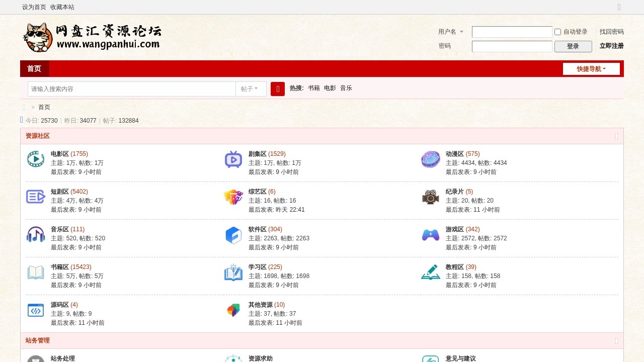The height and width of the screenshot is (362, 644).
Task: Click the top-right header toggle icon
Action: pos(619,7)
